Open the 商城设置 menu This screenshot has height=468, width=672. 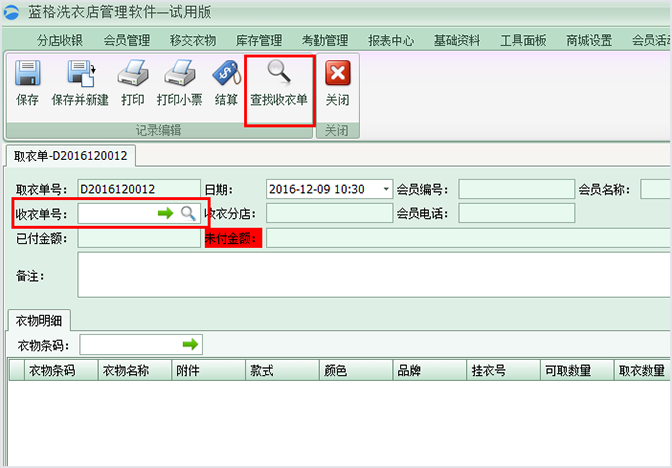pos(589,40)
